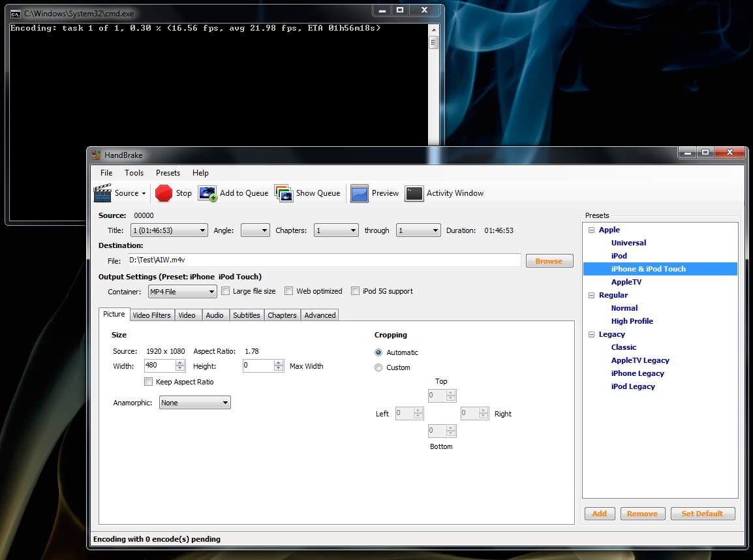Image resolution: width=753 pixels, height=560 pixels.
Task: Collapse the Apple presets group
Action: pos(592,230)
